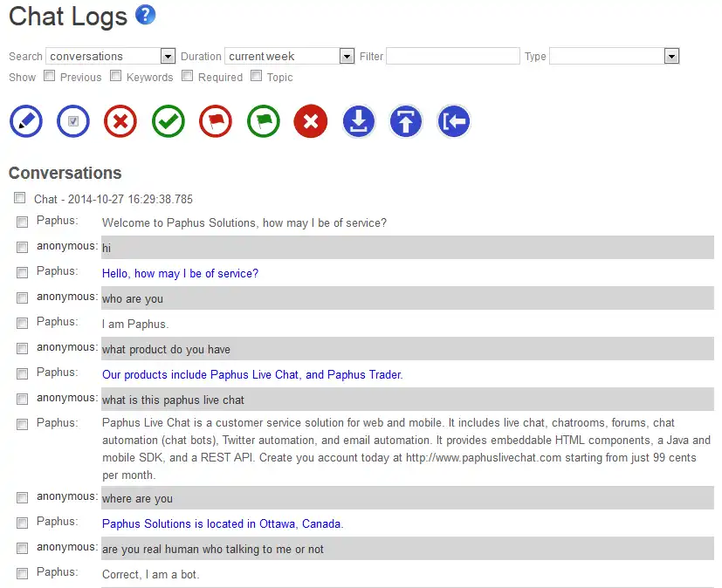The width and height of the screenshot is (722, 588).
Task: Click the green checkmark icon
Action: pyautogui.click(x=168, y=122)
